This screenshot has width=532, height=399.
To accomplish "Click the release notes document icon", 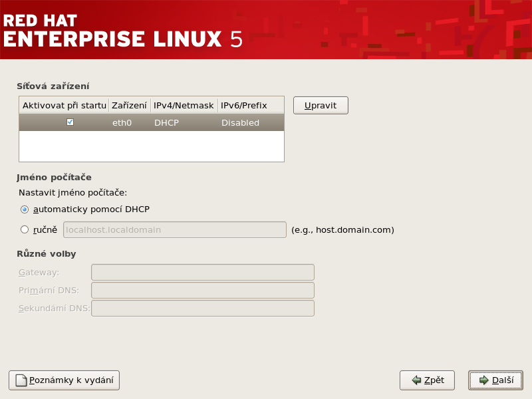I will click(x=21, y=381).
